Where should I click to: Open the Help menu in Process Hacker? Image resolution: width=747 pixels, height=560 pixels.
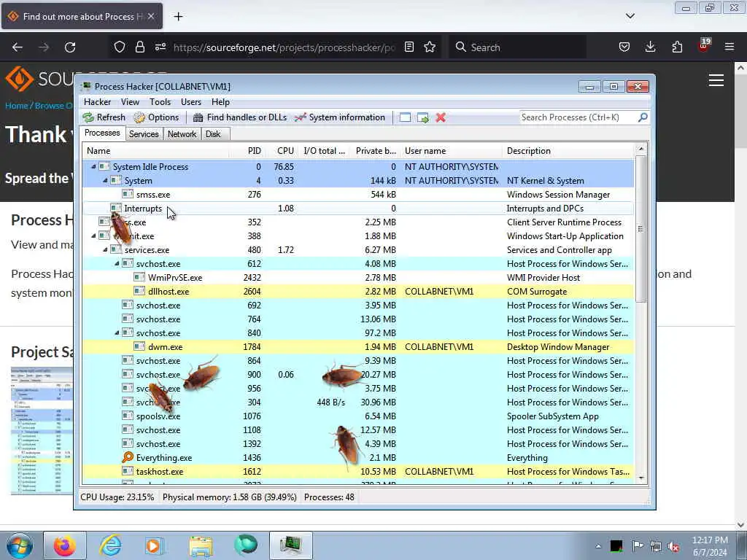220,102
